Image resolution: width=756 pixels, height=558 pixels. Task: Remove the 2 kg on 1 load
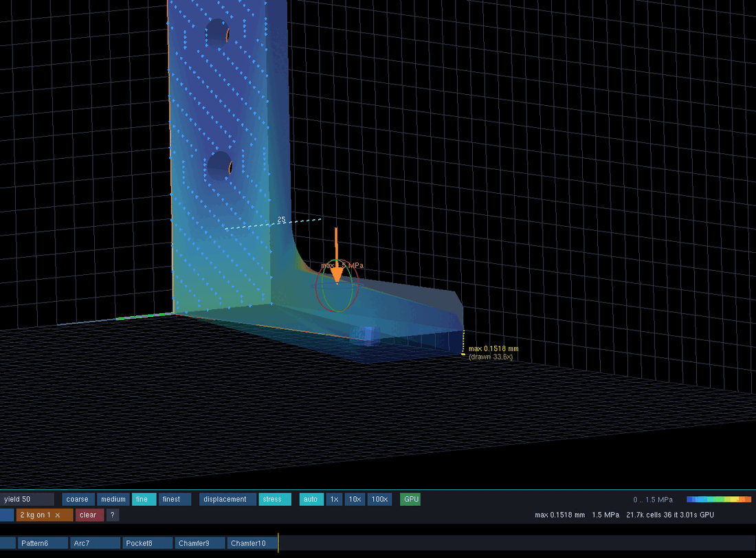click(57, 515)
